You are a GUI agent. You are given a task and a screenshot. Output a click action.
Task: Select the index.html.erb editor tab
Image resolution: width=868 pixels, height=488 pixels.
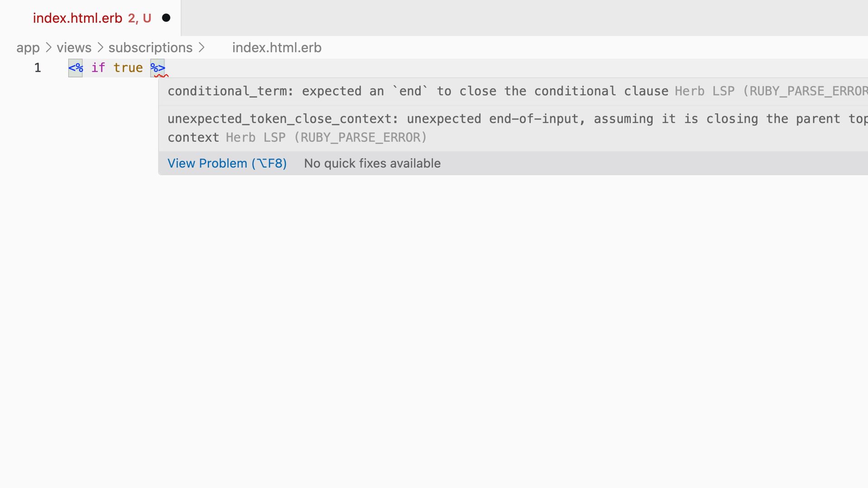pyautogui.click(x=77, y=18)
